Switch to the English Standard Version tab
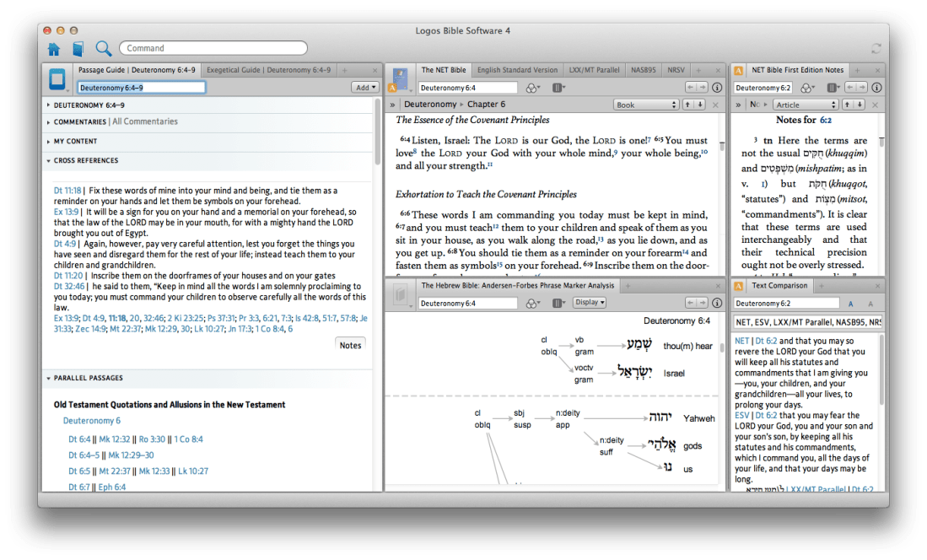The width and height of the screenshot is (927, 560). [x=517, y=70]
